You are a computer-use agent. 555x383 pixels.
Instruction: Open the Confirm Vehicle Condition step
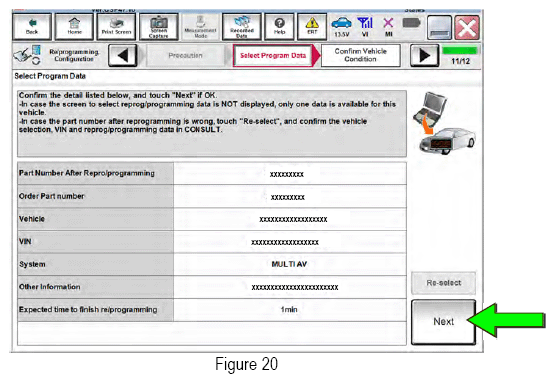pyautogui.click(x=361, y=55)
